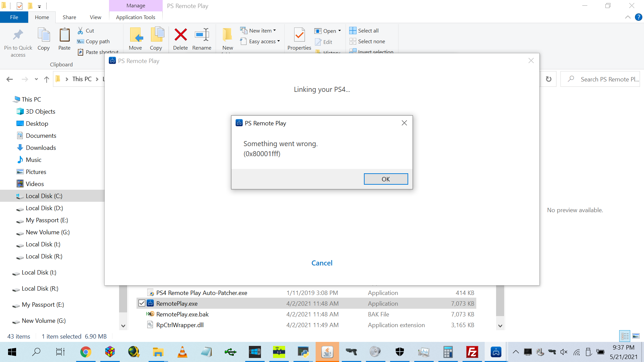Uncheck the RemotePlay.exe checkbox
Viewport: 644px width, 362px height.
[142, 303]
